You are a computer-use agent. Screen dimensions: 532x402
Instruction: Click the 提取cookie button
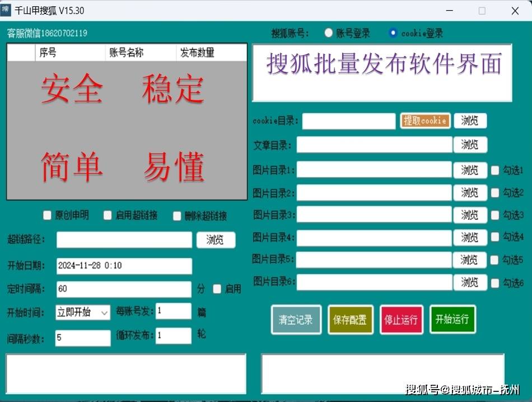[425, 121]
